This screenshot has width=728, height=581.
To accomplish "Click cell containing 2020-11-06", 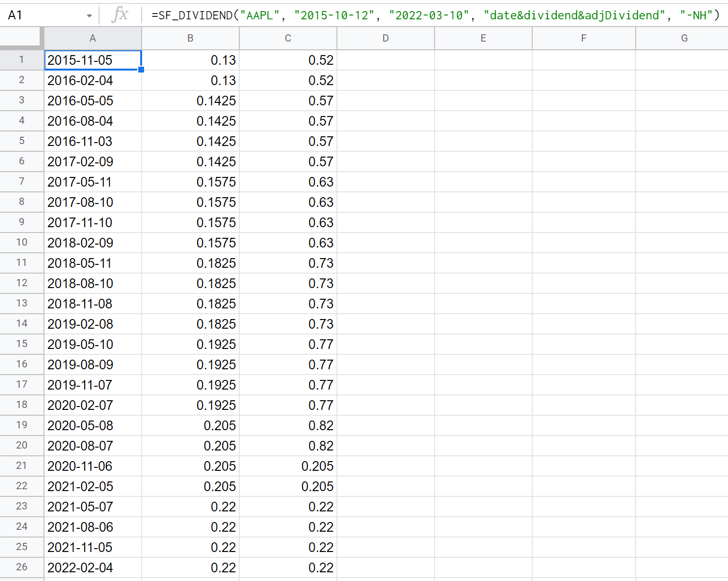I will tap(93, 466).
